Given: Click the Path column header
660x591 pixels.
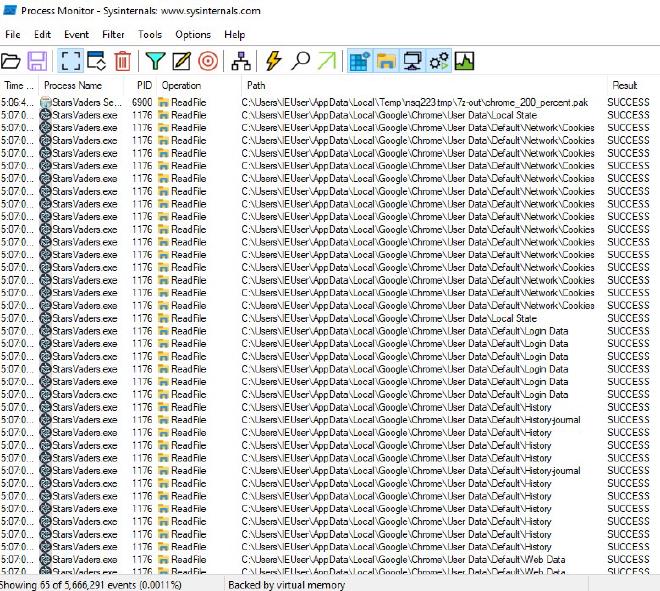Looking at the screenshot, I should tap(257, 86).
